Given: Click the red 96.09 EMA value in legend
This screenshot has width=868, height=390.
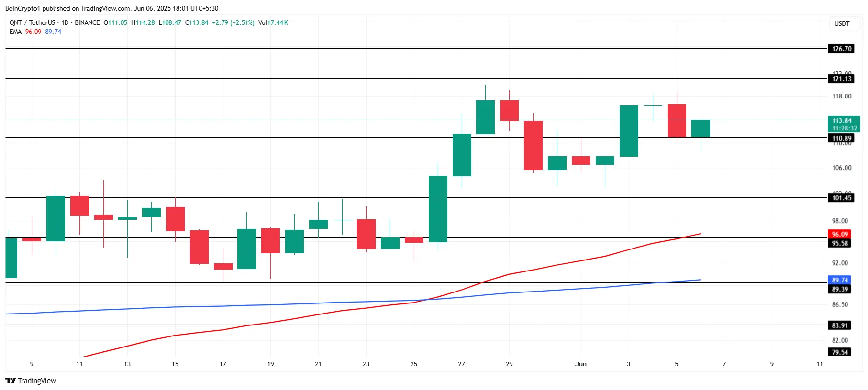Looking at the screenshot, I should pos(33,32).
